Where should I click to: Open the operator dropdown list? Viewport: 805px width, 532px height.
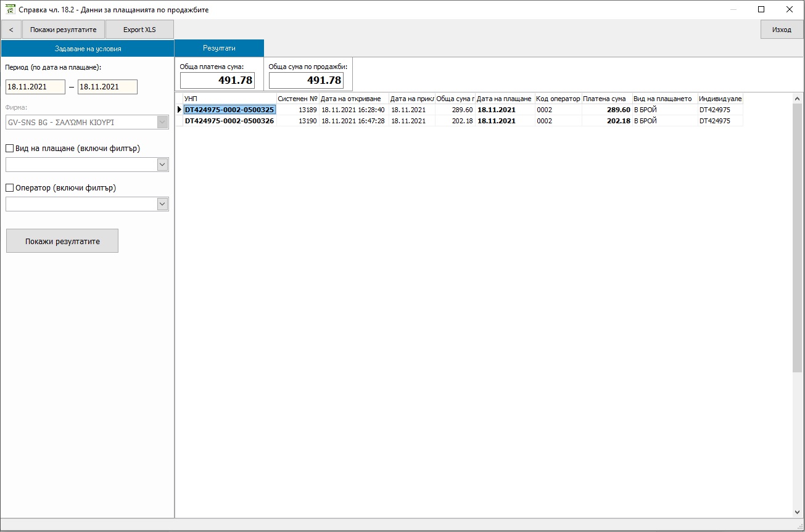pos(163,204)
